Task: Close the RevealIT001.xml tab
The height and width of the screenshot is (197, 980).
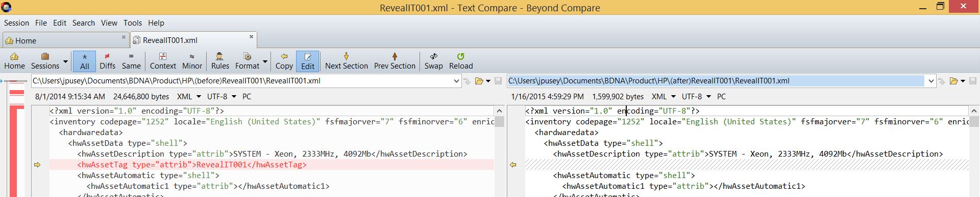Action: [251, 36]
